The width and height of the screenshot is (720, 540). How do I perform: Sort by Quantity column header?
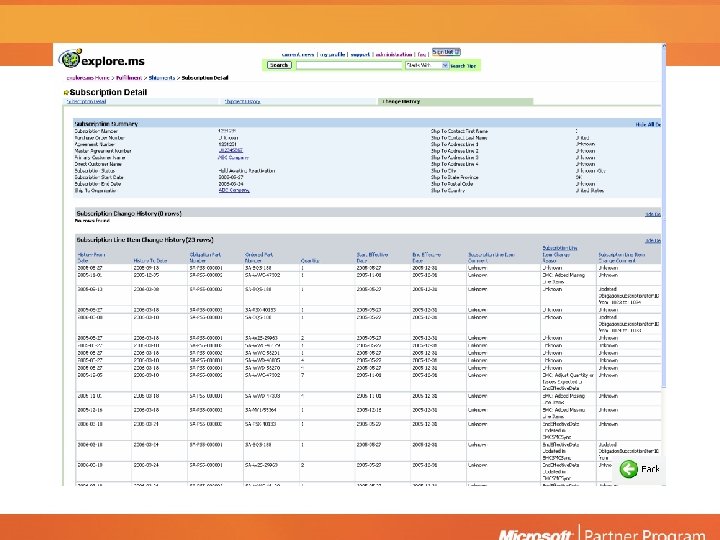[x=310, y=260]
